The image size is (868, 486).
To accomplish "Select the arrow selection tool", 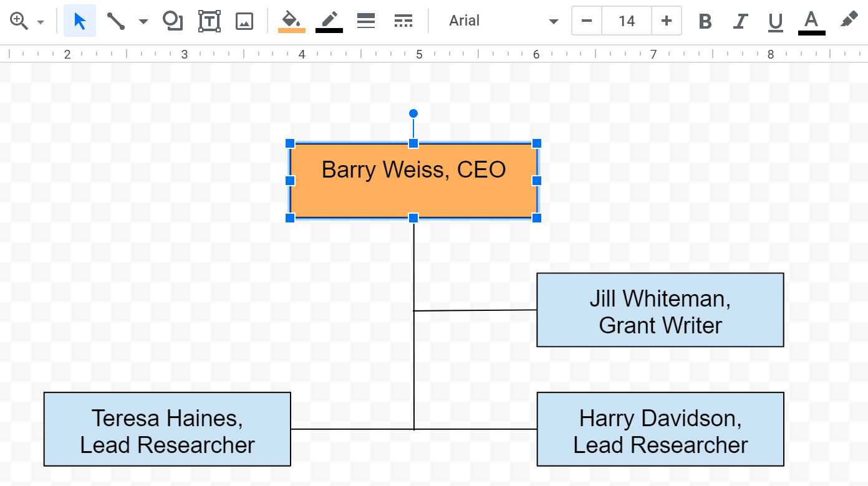I will 79,20.
